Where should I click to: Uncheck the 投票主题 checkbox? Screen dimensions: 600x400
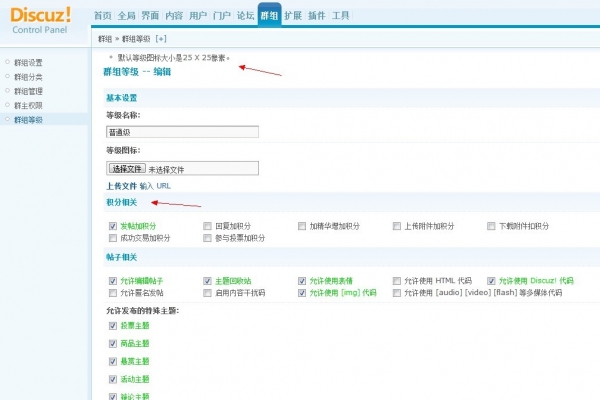[x=112, y=326]
